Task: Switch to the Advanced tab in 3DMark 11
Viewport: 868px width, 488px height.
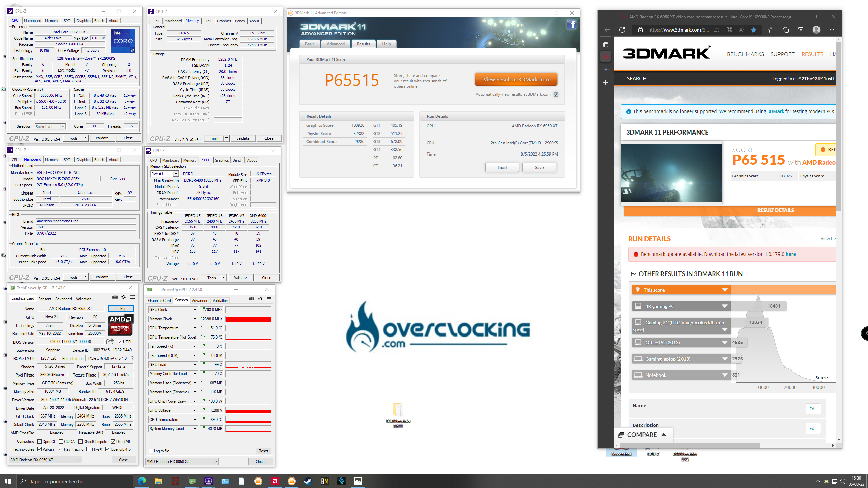Action: 336,44
